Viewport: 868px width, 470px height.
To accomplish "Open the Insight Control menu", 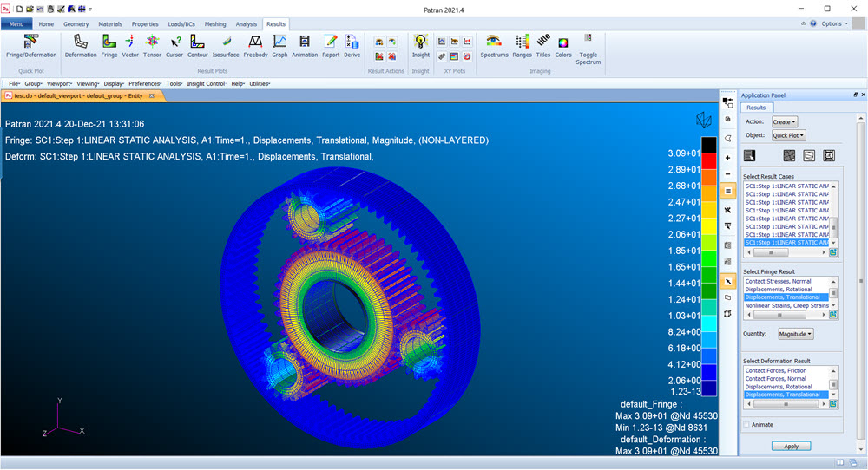I will (207, 83).
